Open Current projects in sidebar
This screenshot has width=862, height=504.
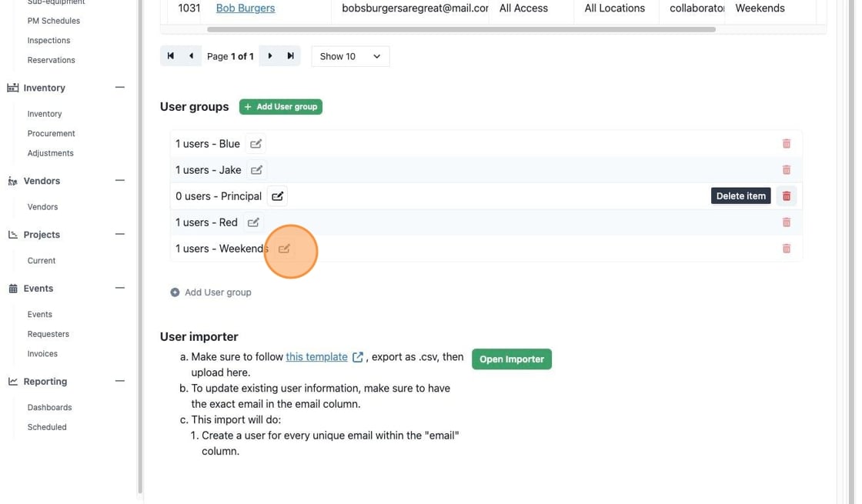pos(42,261)
